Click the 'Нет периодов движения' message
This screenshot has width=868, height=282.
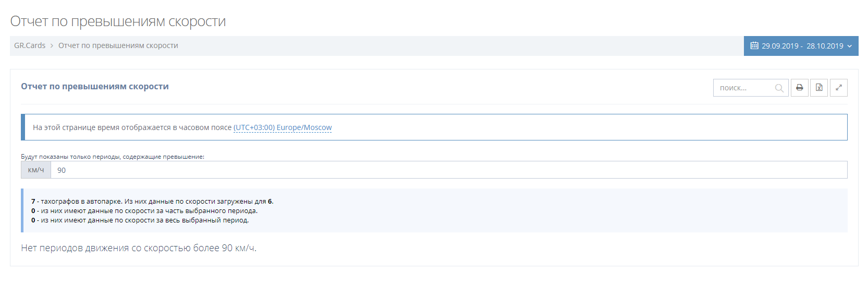[x=139, y=248]
